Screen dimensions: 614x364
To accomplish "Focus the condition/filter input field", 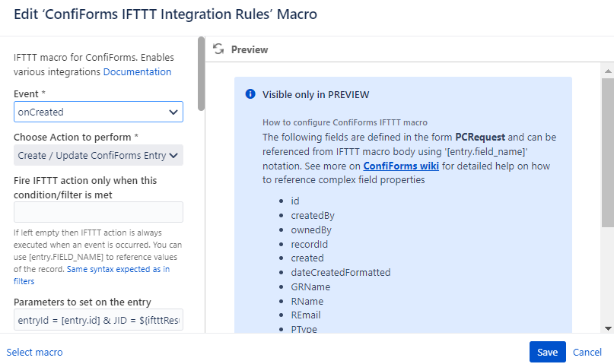I will [98, 212].
